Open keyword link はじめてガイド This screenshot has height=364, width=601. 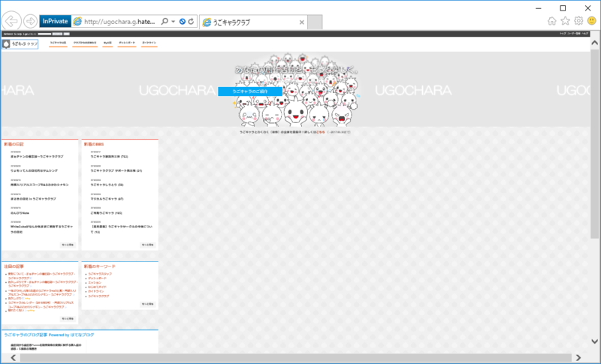98,287
